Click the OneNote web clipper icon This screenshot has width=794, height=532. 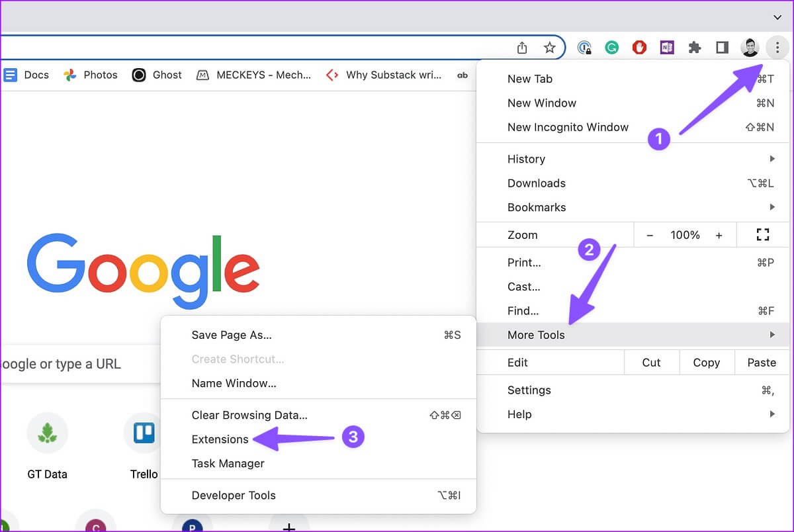click(667, 48)
